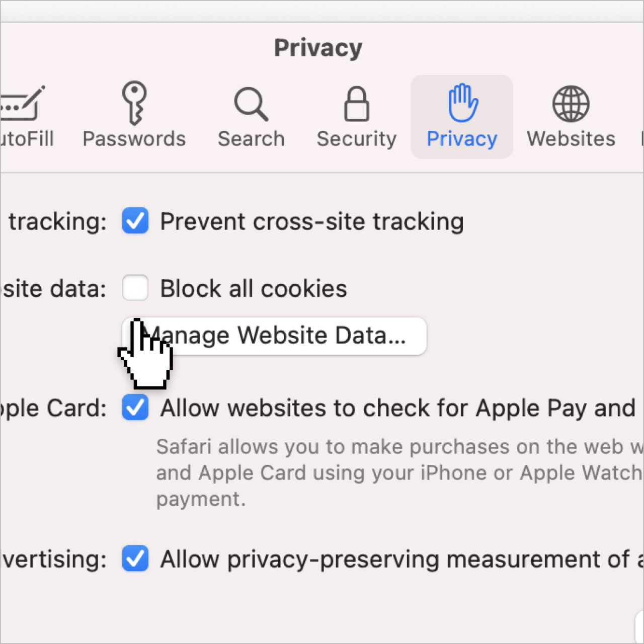The height and width of the screenshot is (644, 644).
Task: Open the Security padlock icon
Action: [x=357, y=104]
